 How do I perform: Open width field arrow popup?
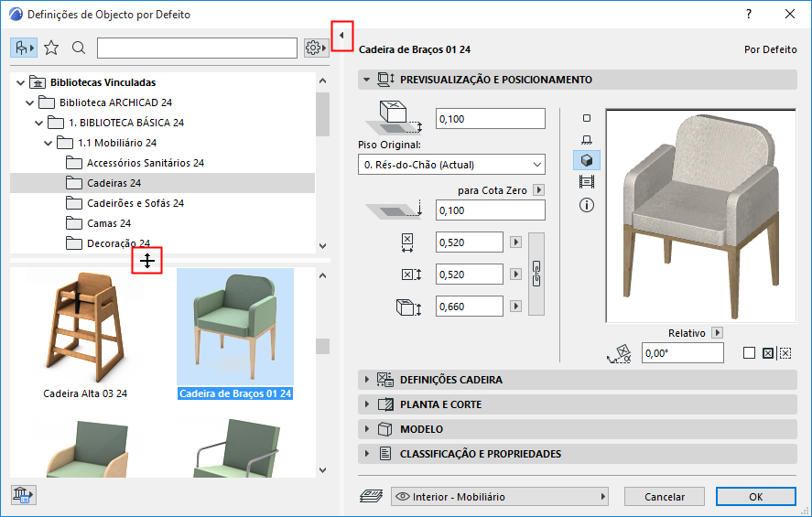tap(515, 242)
